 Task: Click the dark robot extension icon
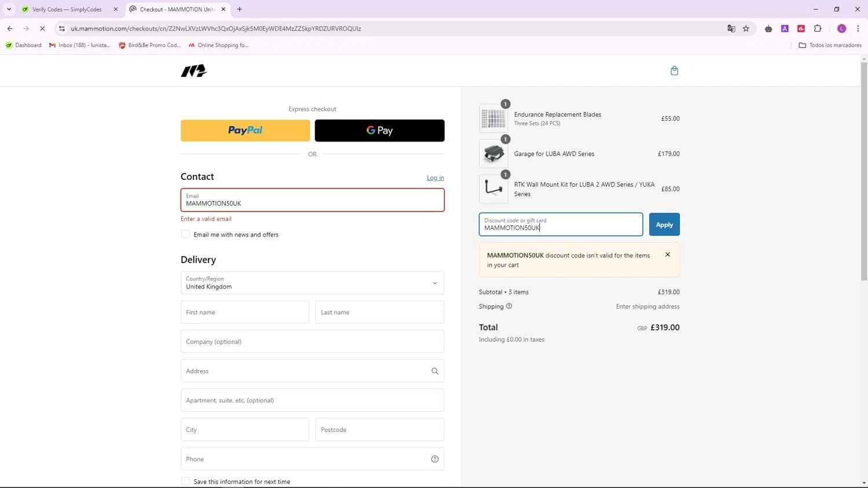point(768,28)
